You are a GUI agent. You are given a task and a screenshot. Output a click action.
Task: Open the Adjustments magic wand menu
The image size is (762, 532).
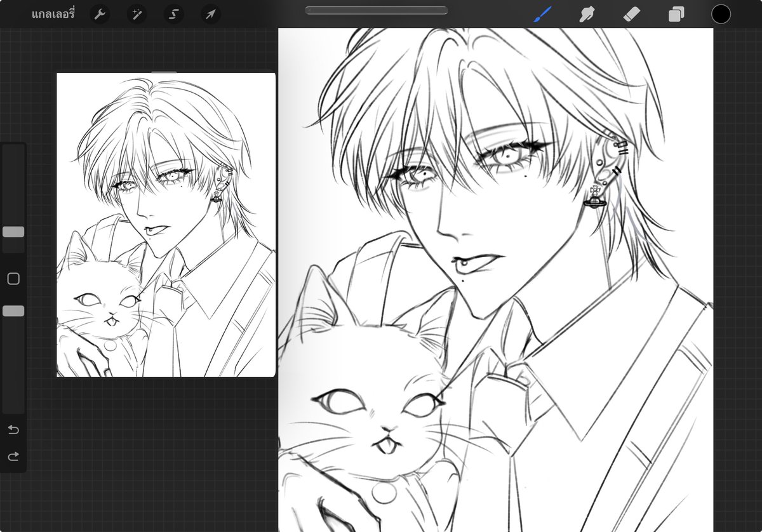click(137, 14)
